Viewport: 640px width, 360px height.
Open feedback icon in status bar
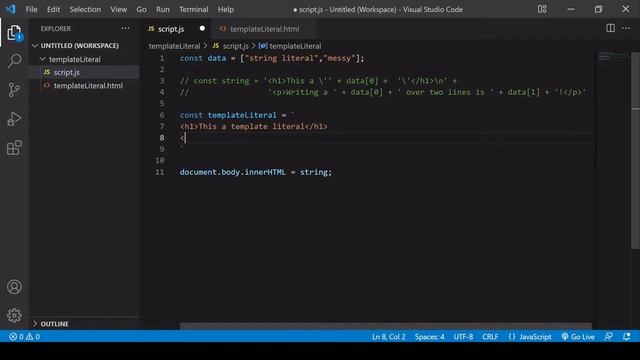pos(608,337)
